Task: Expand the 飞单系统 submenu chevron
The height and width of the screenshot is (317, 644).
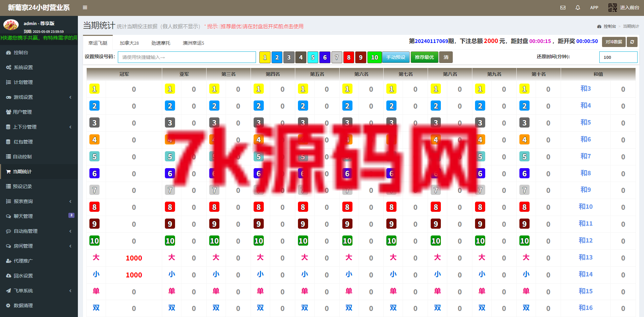Action: tap(70, 291)
